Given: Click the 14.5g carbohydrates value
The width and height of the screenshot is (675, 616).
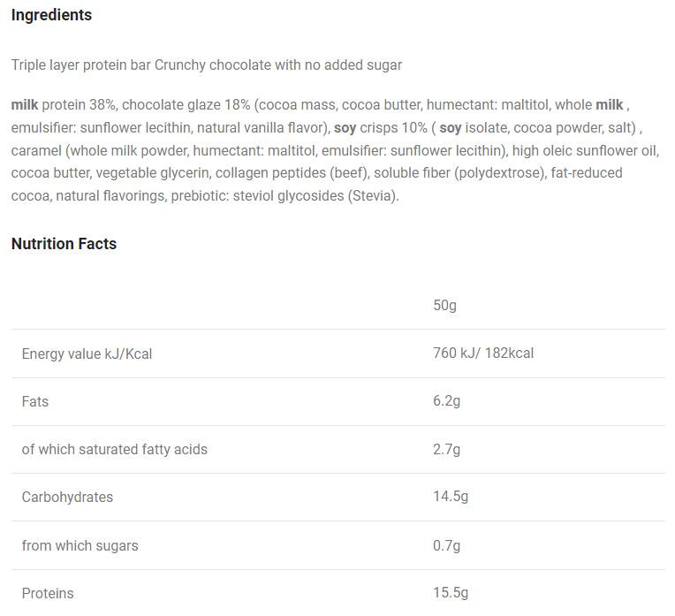Looking at the screenshot, I should (x=451, y=497).
